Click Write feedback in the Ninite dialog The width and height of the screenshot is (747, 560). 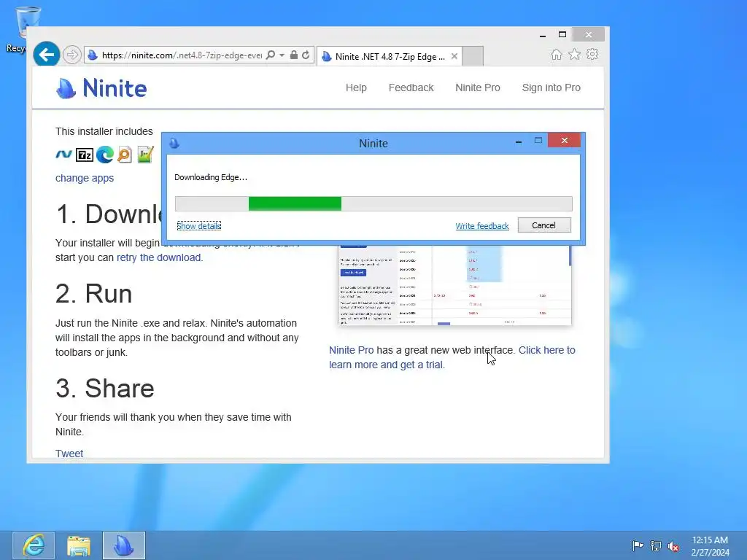pyautogui.click(x=482, y=226)
